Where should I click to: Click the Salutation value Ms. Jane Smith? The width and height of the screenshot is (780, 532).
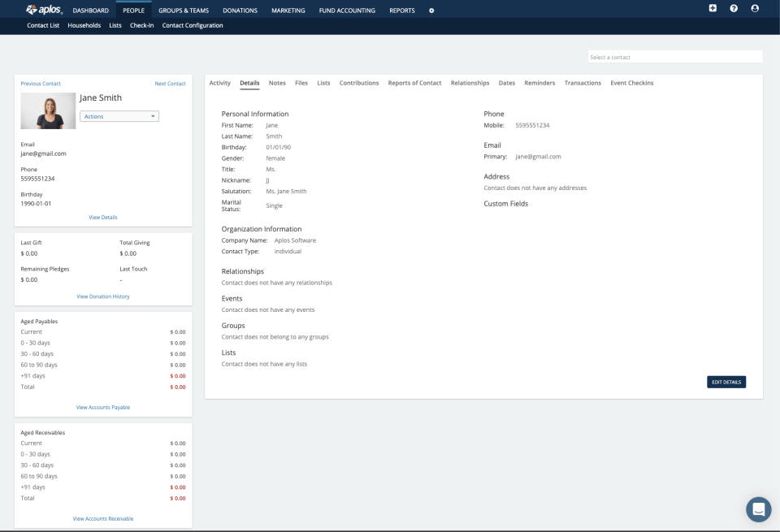coord(286,192)
